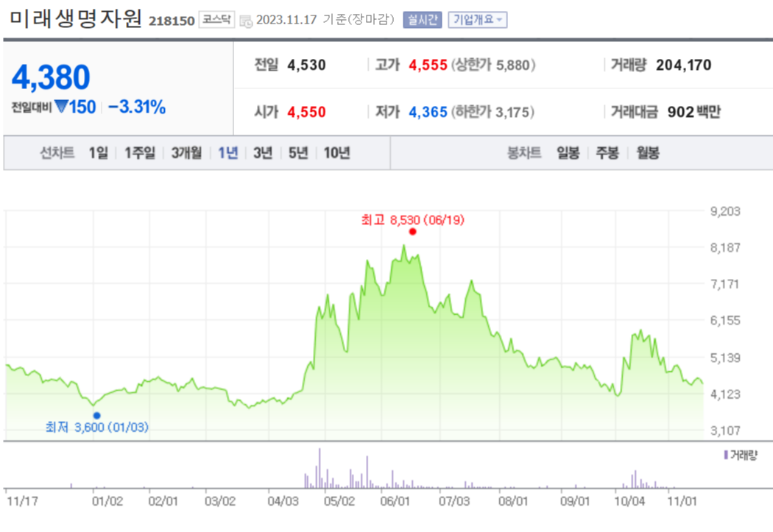Open the 기업개요 dropdown
This screenshot has height=532, width=773.
[477, 20]
